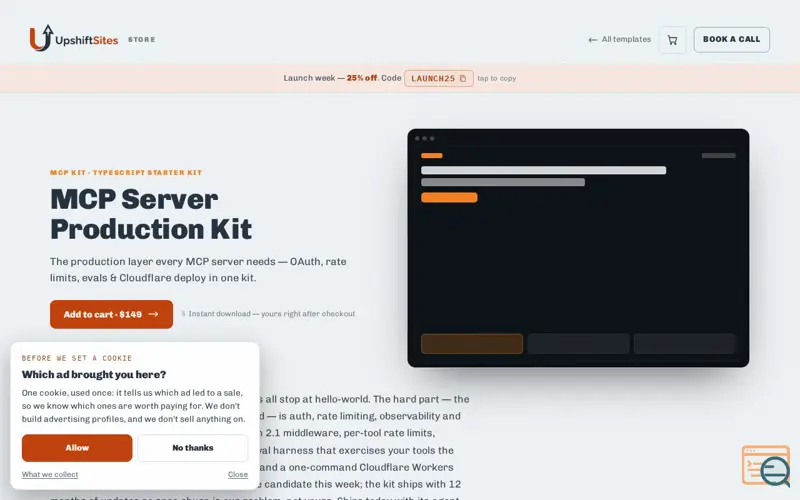Close the cookie dialog

point(238,474)
